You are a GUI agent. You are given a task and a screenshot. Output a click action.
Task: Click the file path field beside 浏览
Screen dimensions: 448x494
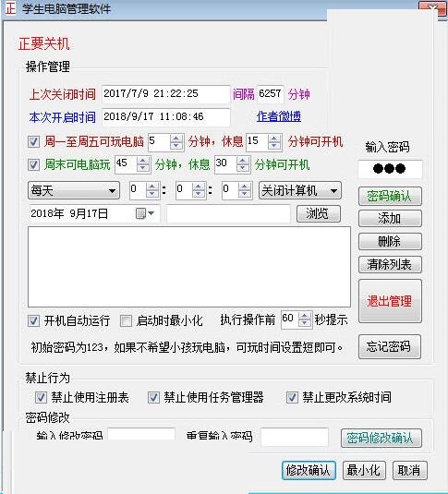click(x=228, y=214)
